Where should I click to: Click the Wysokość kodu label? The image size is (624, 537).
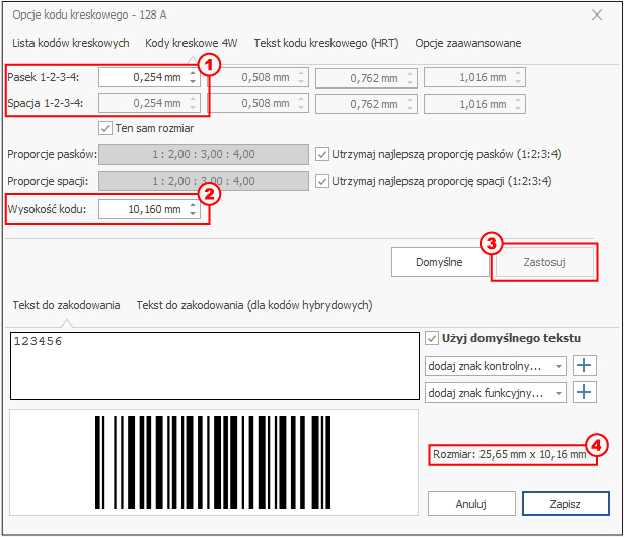(x=47, y=209)
